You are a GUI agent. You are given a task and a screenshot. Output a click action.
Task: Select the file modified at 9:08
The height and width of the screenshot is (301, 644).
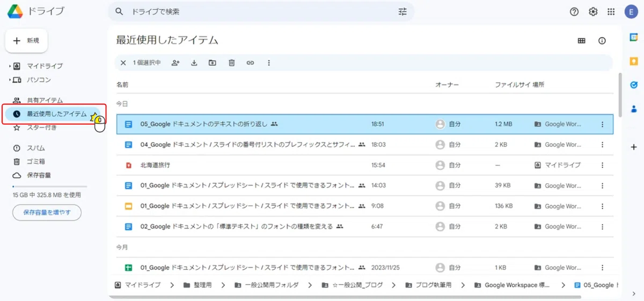pos(365,206)
